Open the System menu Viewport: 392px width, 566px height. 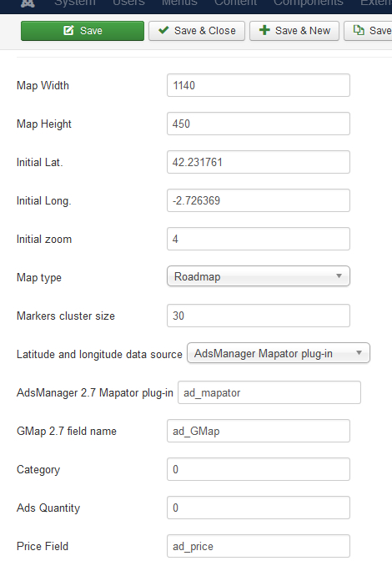75,3
